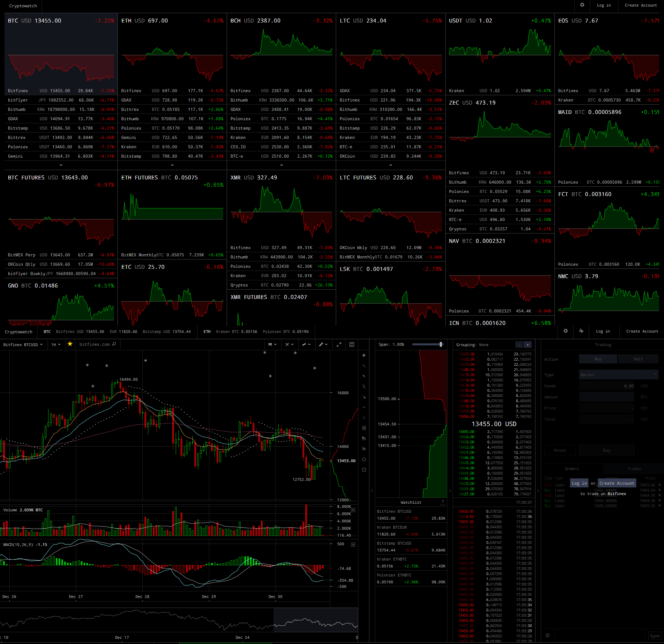This screenshot has height=644, width=664.
Task: Open the step-line chart options dropdown
Action: coord(306,344)
